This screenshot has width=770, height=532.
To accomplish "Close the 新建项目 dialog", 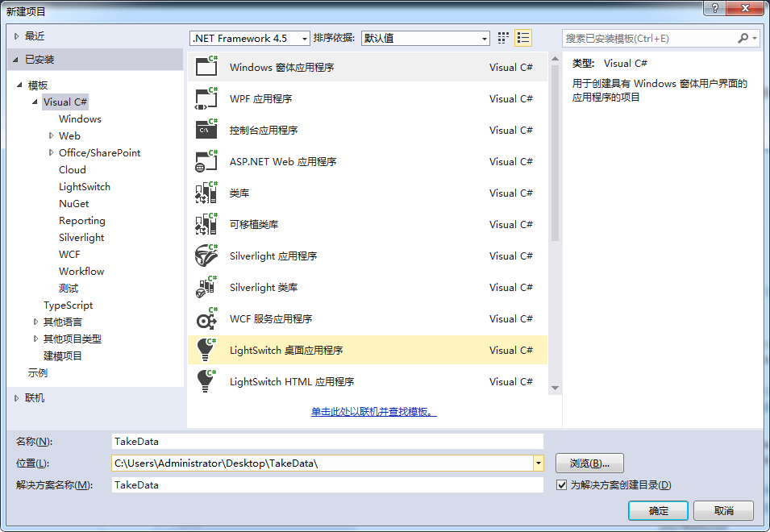I will 745,8.
